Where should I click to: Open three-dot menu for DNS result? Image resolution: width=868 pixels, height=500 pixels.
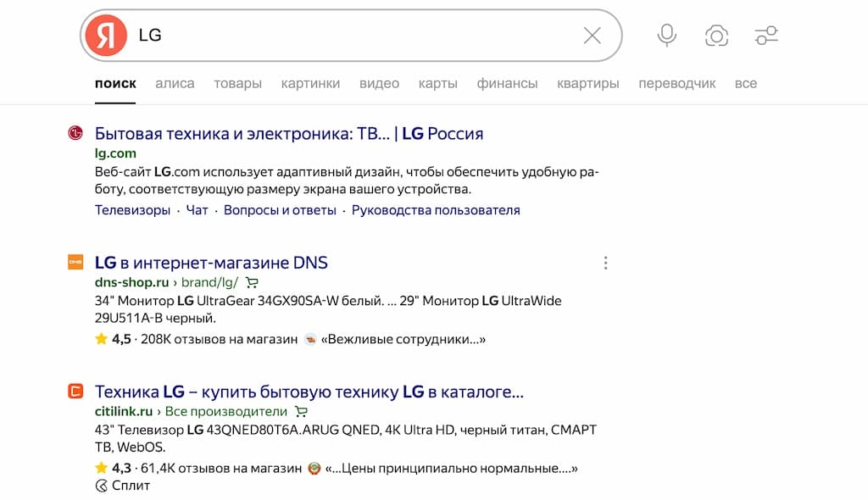(x=605, y=263)
